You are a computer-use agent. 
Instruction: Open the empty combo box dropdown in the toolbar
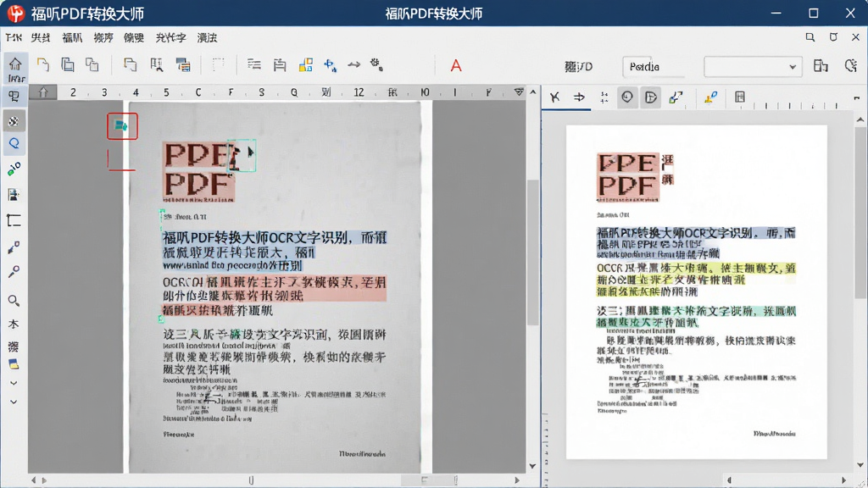[753, 66]
